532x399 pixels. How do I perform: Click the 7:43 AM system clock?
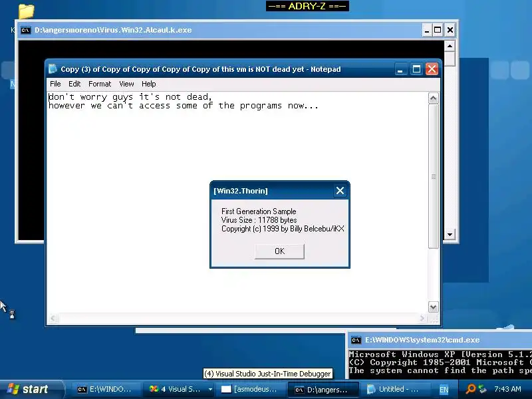click(x=507, y=389)
